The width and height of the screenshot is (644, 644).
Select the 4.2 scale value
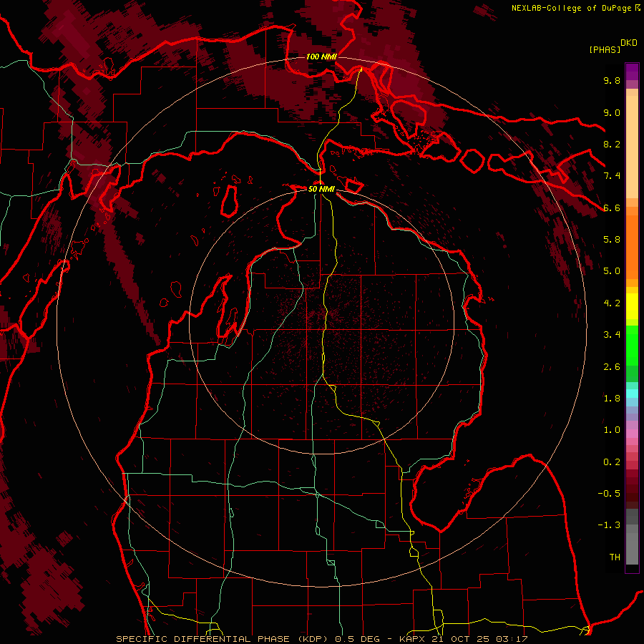tap(612, 303)
